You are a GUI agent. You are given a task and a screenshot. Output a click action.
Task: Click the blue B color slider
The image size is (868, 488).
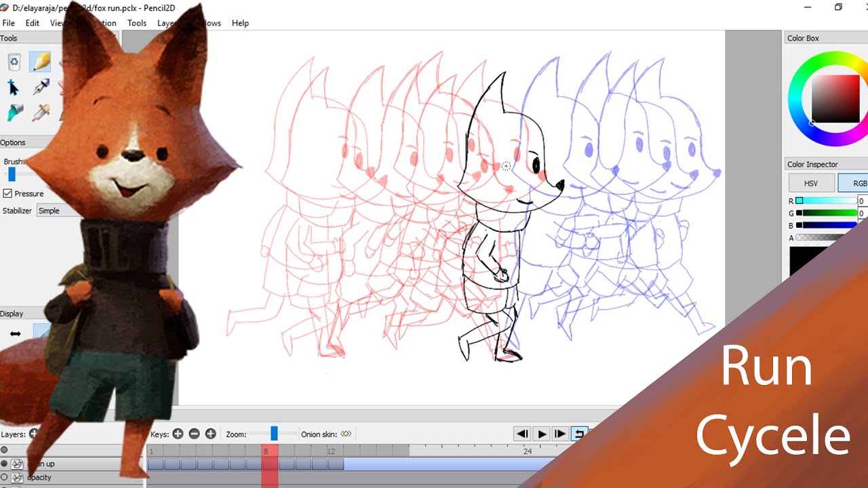point(826,225)
